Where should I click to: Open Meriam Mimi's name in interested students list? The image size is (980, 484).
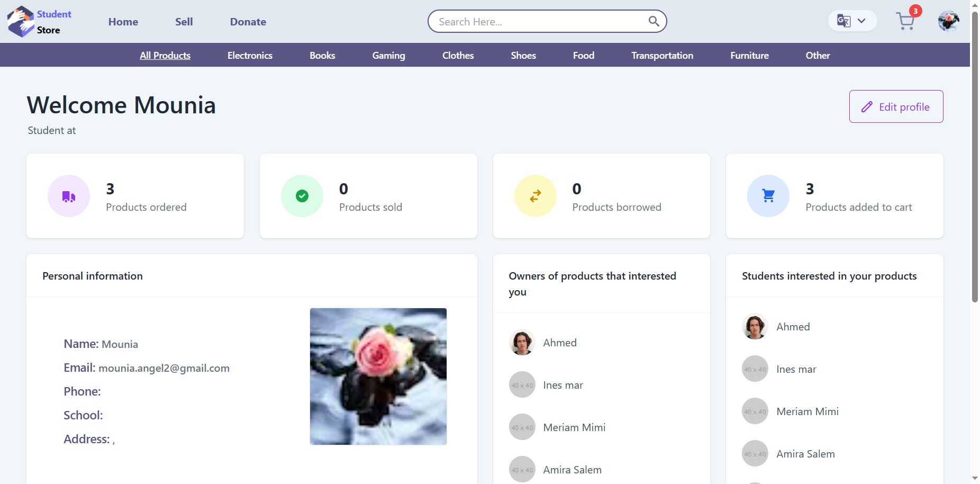pyautogui.click(x=807, y=411)
